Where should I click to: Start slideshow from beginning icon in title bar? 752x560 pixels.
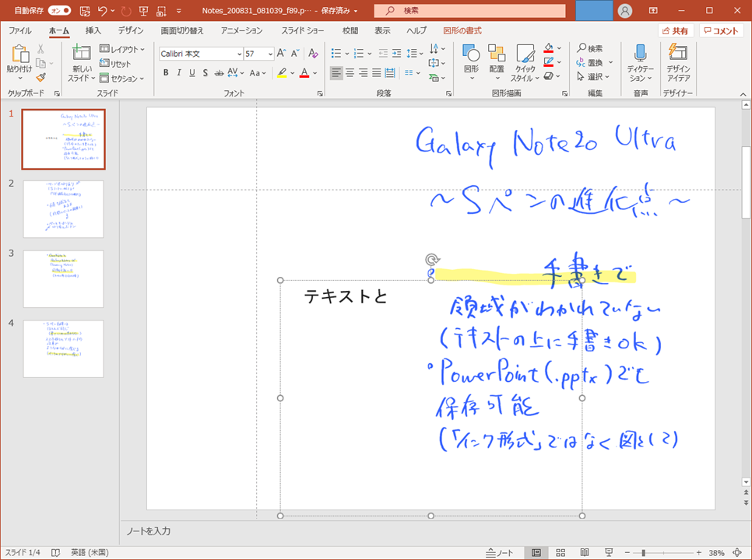click(143, 11)
